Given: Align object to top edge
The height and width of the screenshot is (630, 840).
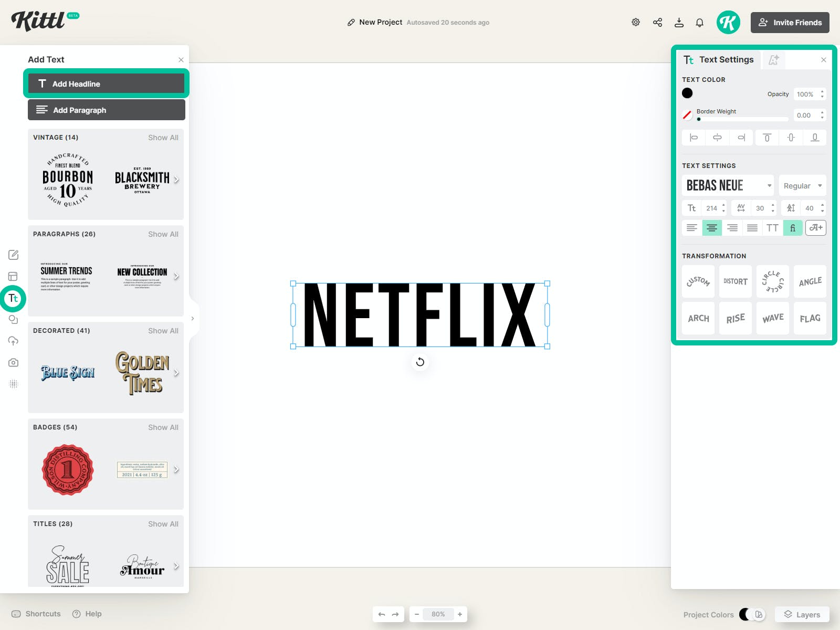Looking at the screenshot, I should pyautogui.click(x=766, y=138).
